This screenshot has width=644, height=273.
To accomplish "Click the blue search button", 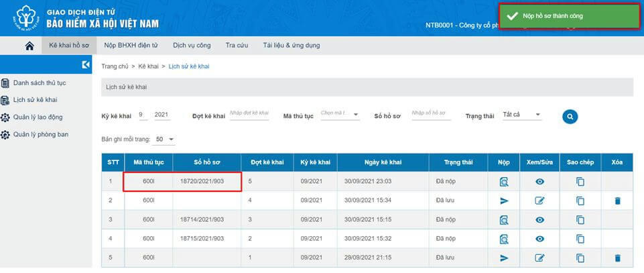I will click(x=570, y=117).
